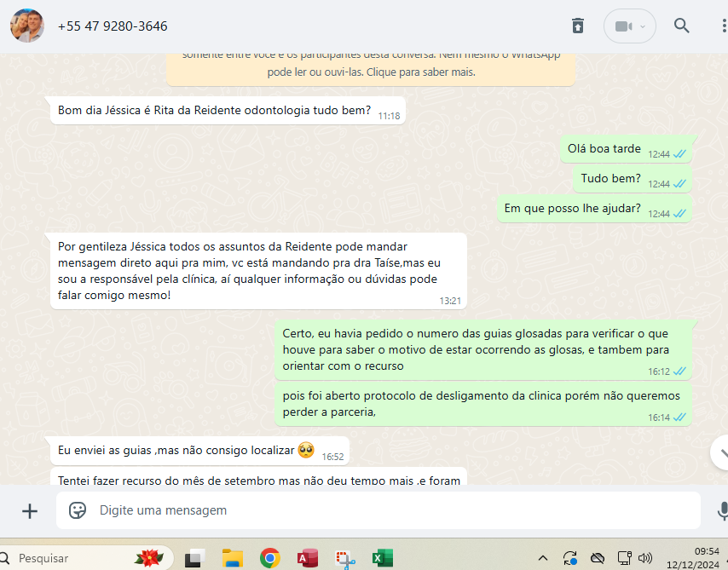This screenshot has width=728, height=570.
Task: Show hidden system tray icons
Action: (543, 558)
